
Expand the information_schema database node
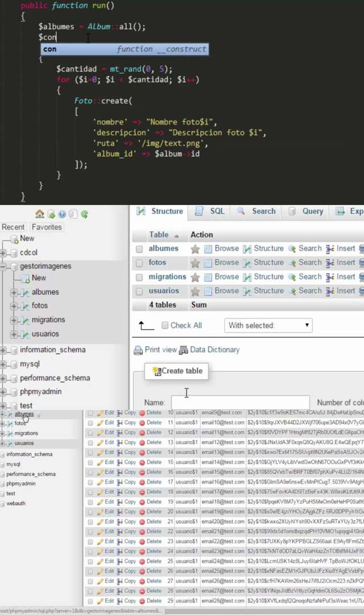click(3, 350)
